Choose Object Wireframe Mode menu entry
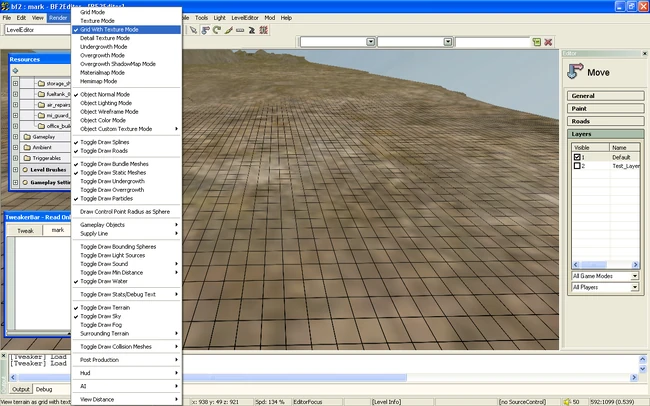 click(109, 112)
